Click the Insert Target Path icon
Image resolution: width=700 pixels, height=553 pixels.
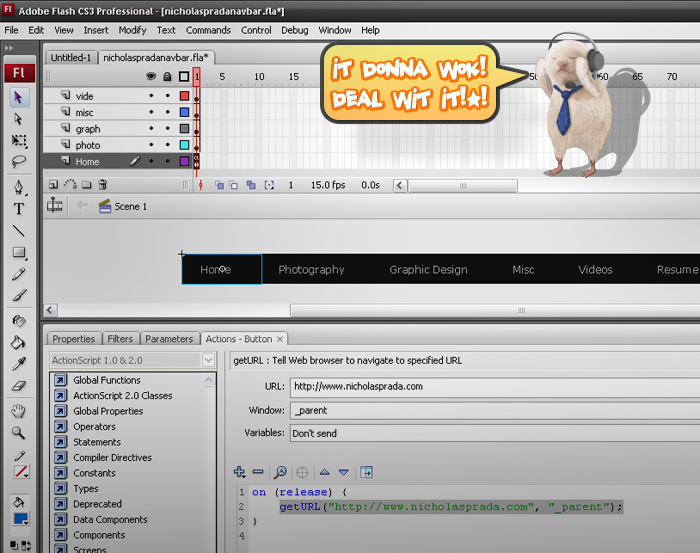pos(302,472)
